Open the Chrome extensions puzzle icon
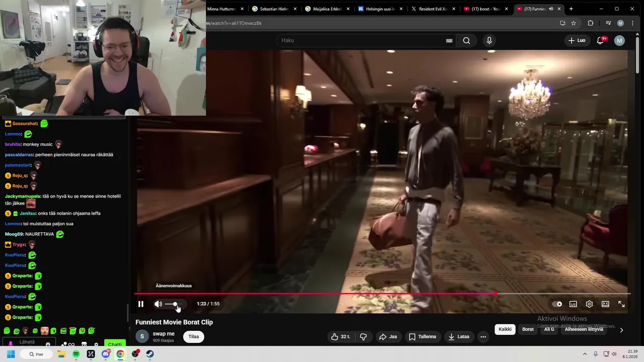This screenshot has height=362, width=644. [591, 23]
